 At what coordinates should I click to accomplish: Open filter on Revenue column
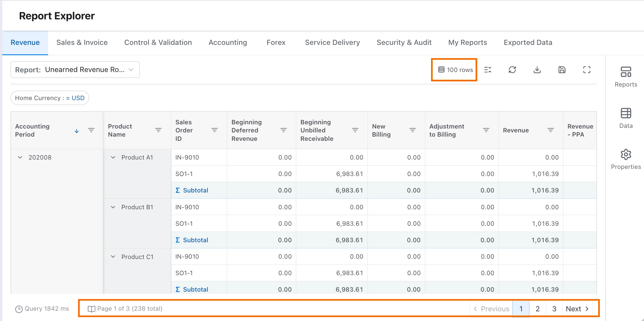tap(551, 130)
